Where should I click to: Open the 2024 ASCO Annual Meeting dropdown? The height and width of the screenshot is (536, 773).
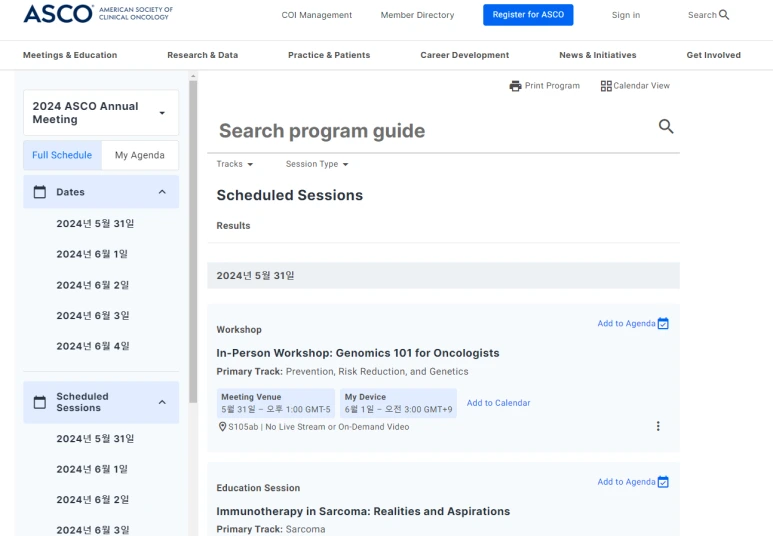tap(101, 113)
